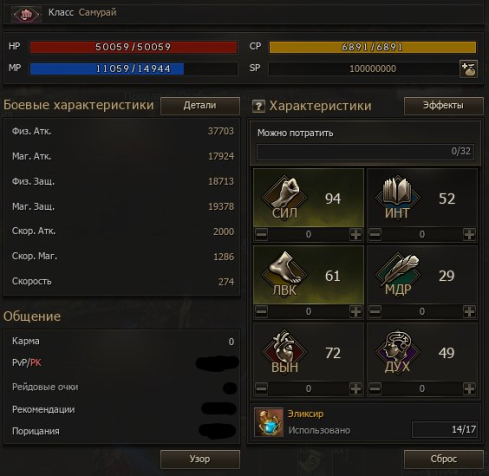Select the МДР feather stat icon

click(x=398, y=273)
